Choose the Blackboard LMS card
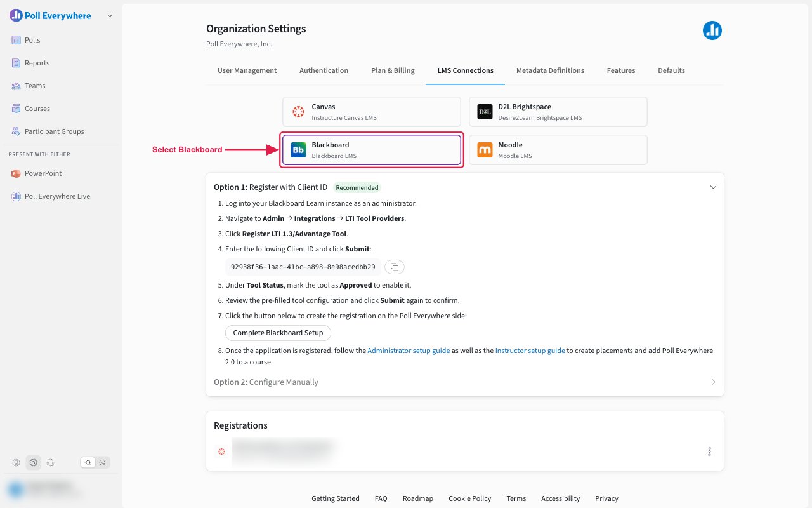This screenshot has width=812, height=508. click(x=372, y=150)
